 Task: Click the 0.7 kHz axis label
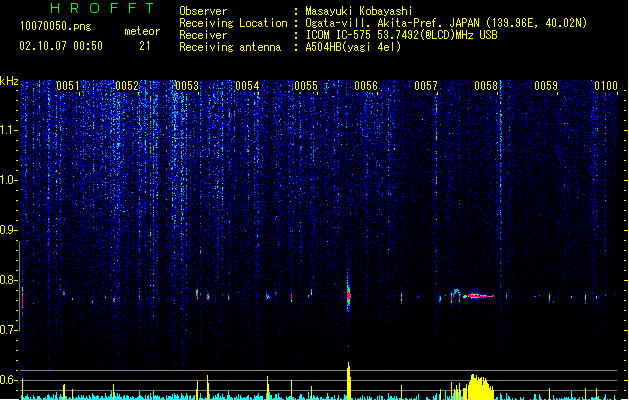point(8,330)
